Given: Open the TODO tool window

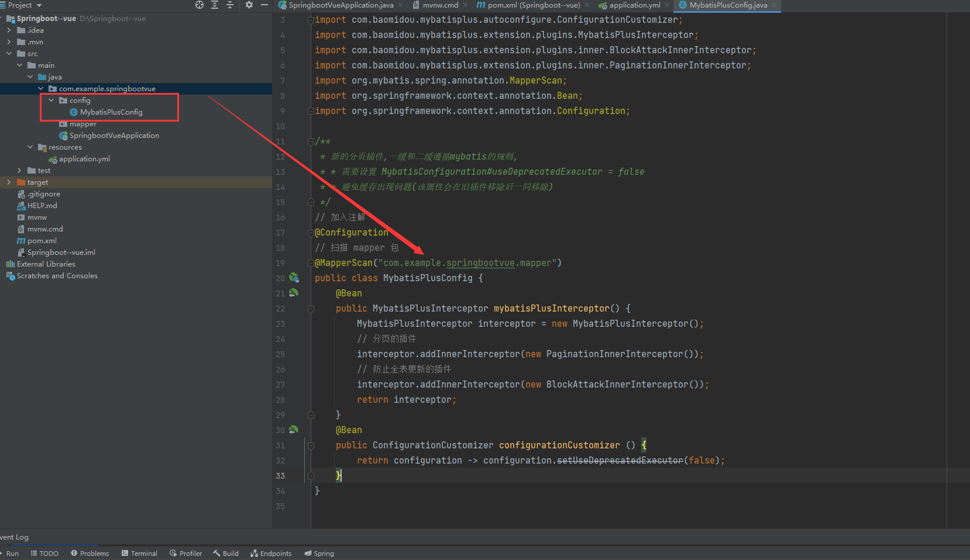Looking at the screenshot, I should (44, 554).
